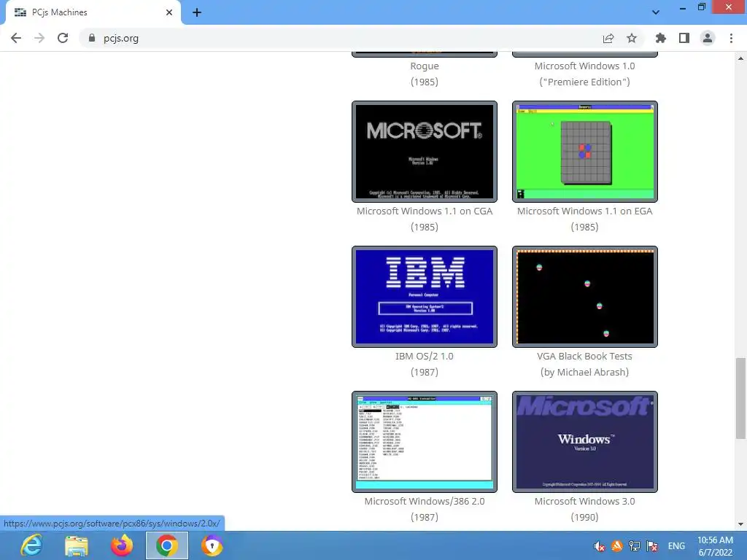
Task: View site security lock info
Action: pyautogui.click(x=92, y=38)
